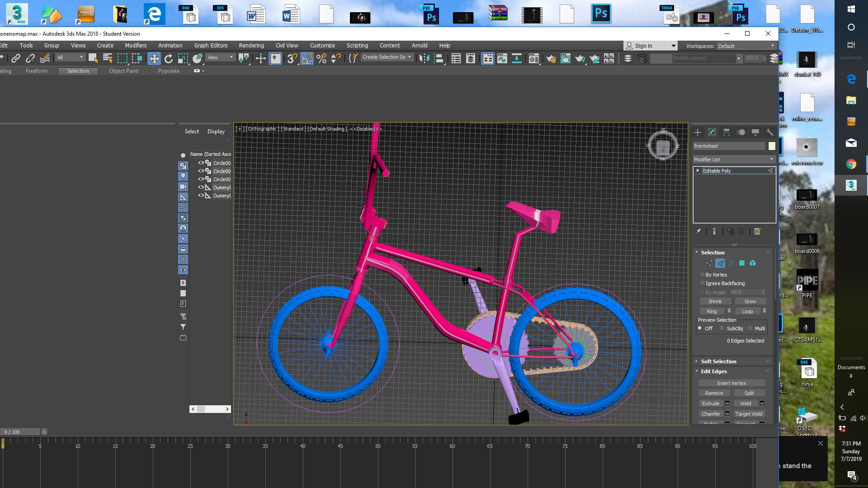Enable the Ignore Backfacing checkbox

pos(702,283)
